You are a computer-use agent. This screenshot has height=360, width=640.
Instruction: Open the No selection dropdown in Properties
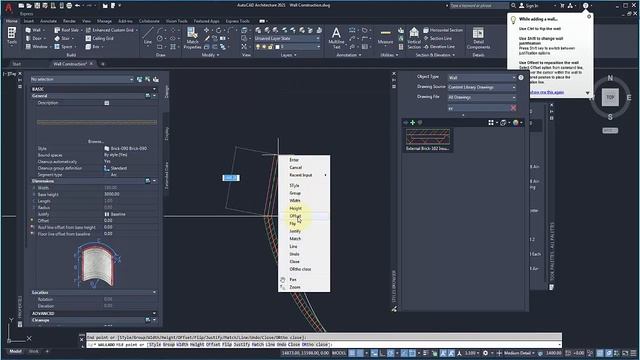tap(82, 79)
